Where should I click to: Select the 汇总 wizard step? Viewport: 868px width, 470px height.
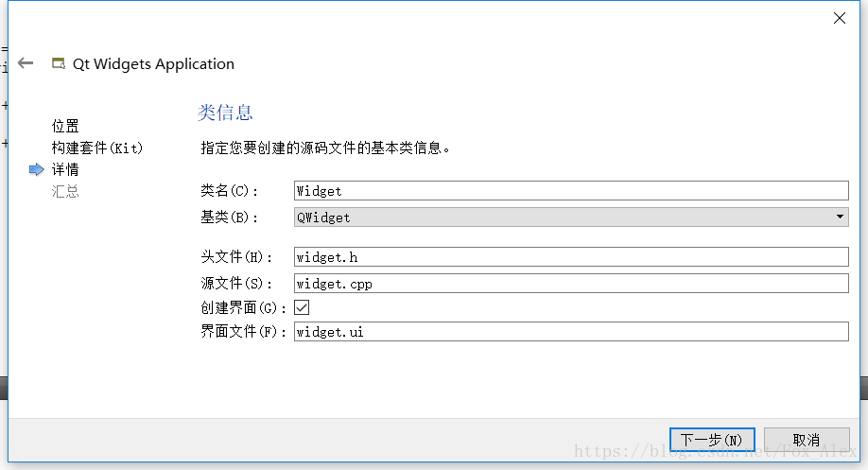pyautogui.click(x=65, y=192)
